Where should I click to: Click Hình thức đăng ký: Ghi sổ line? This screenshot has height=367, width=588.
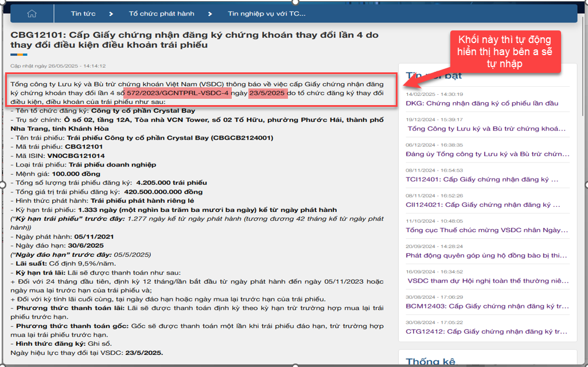(61, 343)
